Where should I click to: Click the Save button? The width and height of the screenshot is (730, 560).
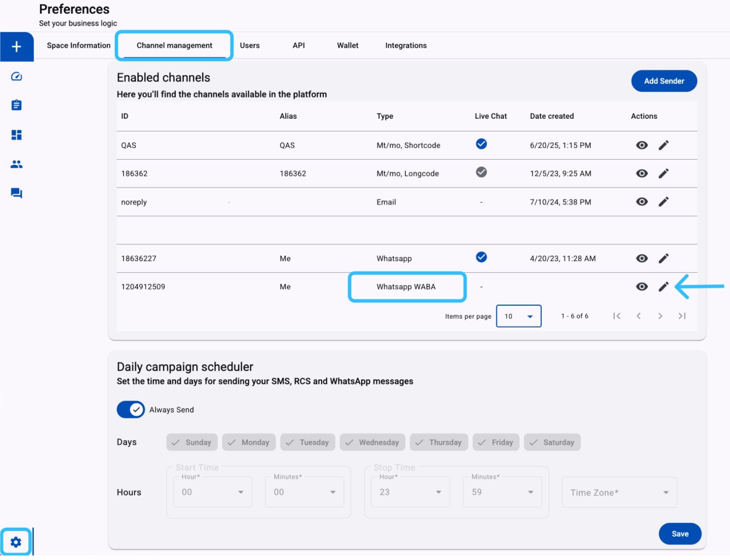click(680, 534)
